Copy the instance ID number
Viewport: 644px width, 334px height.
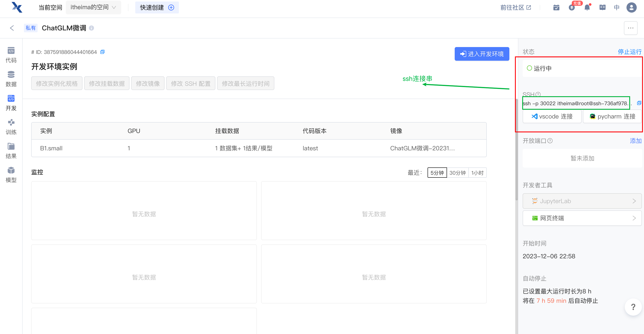tap(102, 52)
